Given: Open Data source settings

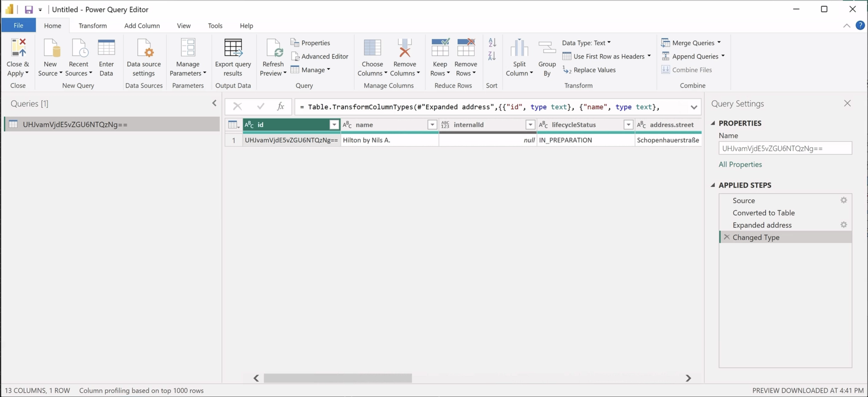Looking at the screenshot, I should (144, 57).
